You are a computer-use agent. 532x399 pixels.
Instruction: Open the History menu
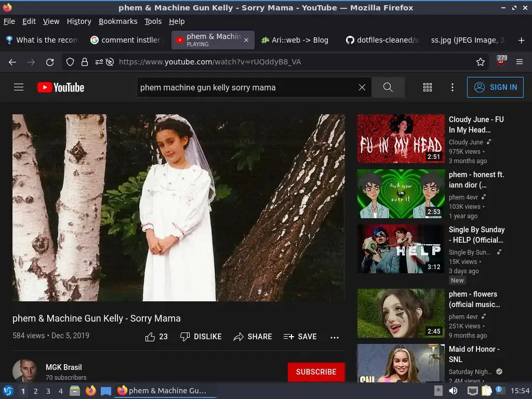pos(79,21)
